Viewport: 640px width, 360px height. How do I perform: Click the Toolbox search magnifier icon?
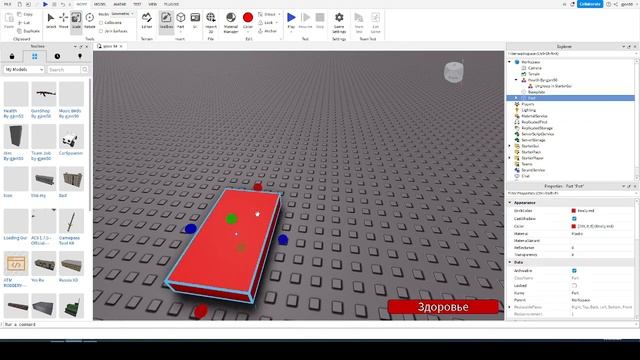84,70
